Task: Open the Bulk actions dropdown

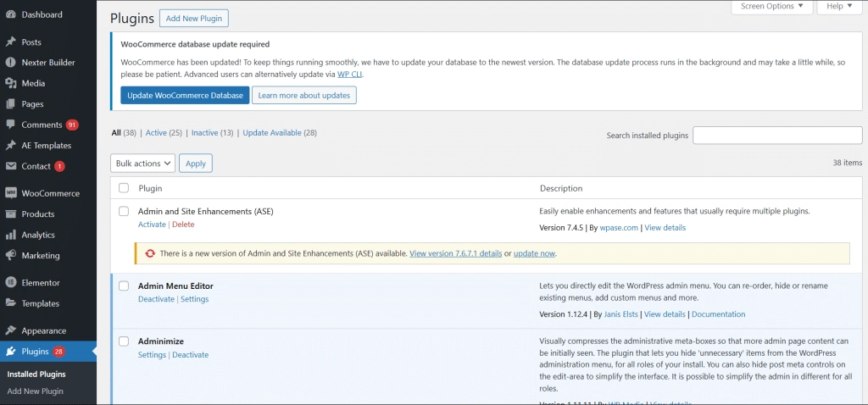Action: [142, 164]
